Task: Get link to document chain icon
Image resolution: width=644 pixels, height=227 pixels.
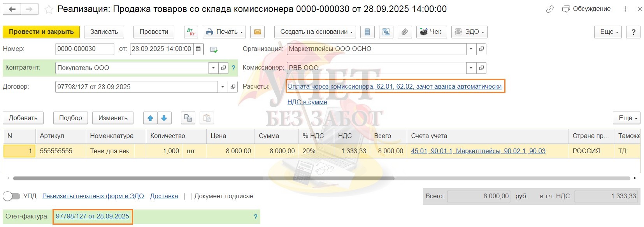Action: 549,9
